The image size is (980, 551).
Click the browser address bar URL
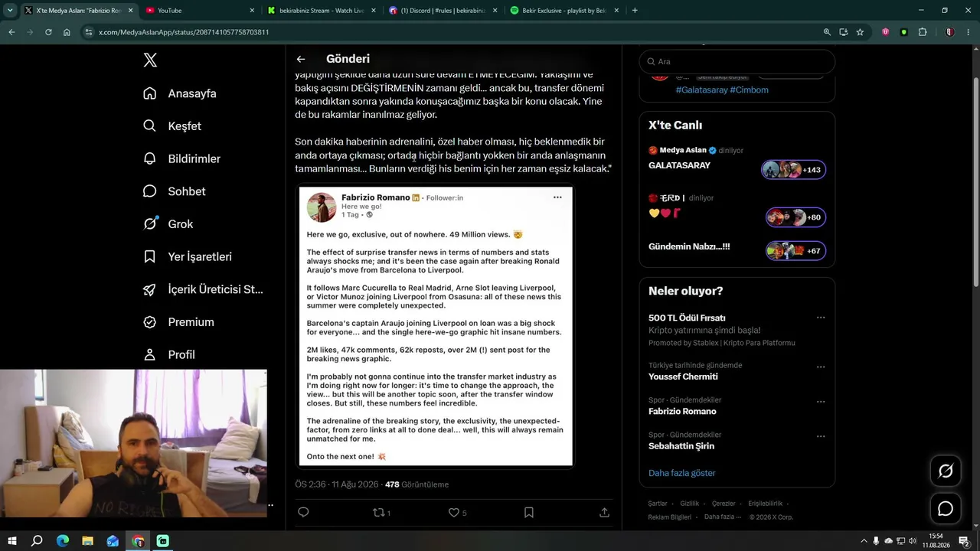184,32
